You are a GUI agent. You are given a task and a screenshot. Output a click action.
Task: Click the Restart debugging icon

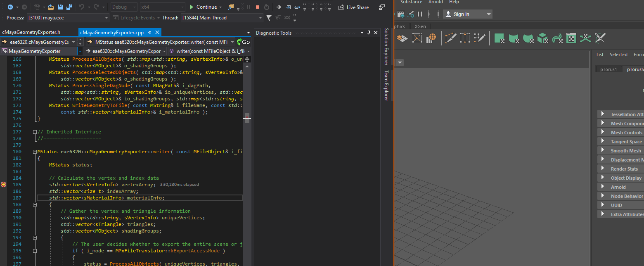267,7
